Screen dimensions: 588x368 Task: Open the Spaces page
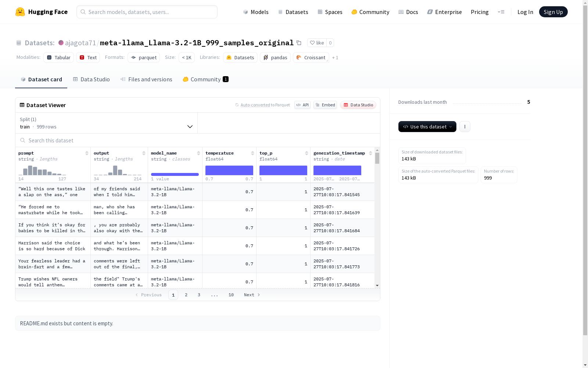330,12
